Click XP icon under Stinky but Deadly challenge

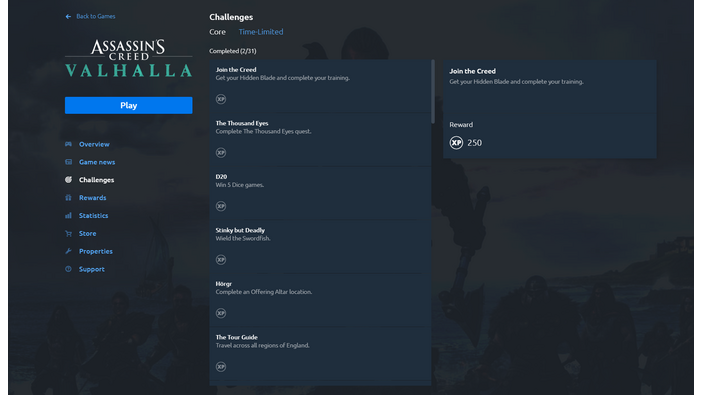pyautogui.click(x=221, y=260)
